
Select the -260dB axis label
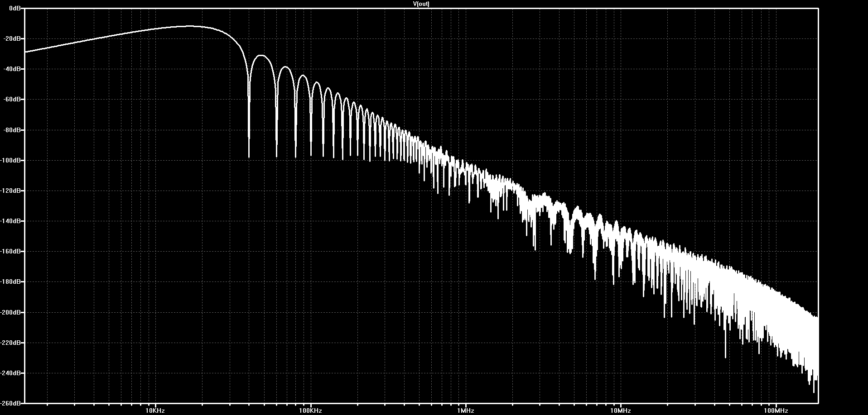click(11, 403)
